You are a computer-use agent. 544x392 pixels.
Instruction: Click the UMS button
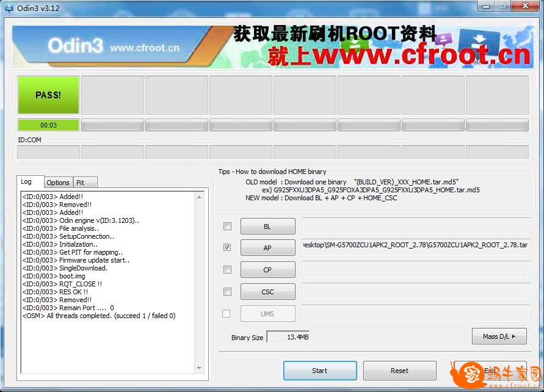268,314
